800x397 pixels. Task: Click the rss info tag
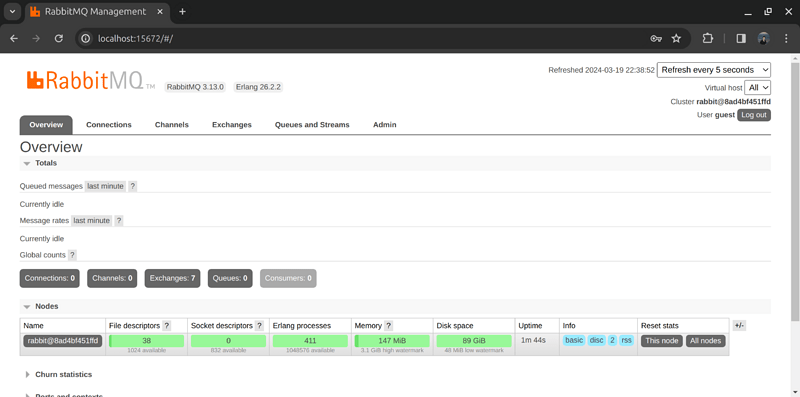tap(627, 340)
